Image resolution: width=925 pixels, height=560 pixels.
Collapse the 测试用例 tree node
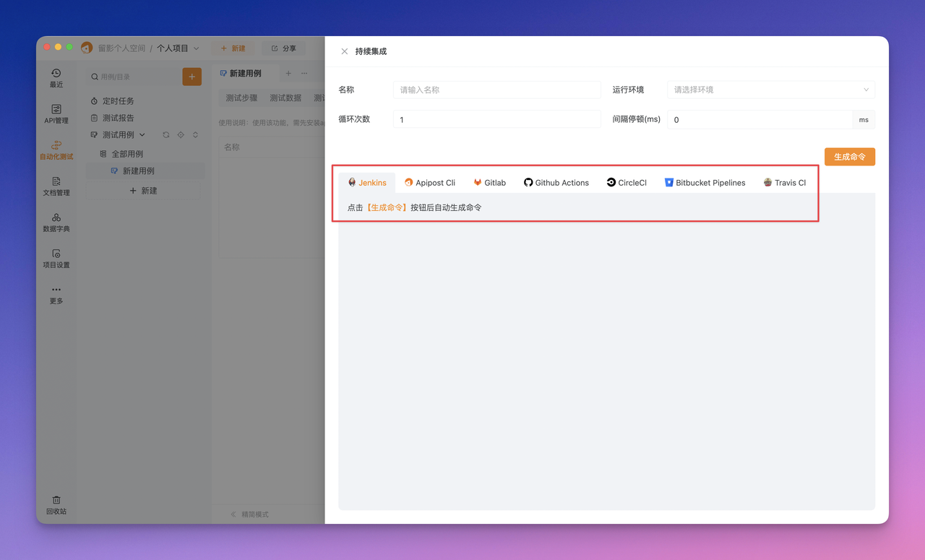(x=142, y=135)
